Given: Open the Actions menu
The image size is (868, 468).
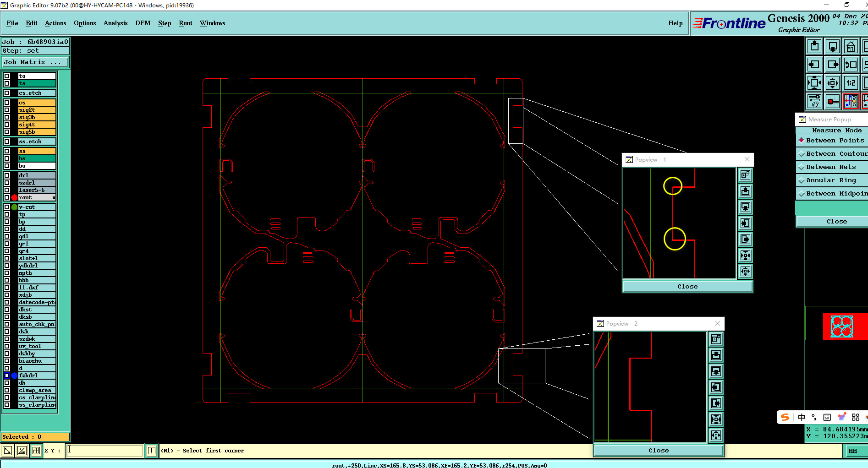Looking at the screenshot, I should (55, 23).
